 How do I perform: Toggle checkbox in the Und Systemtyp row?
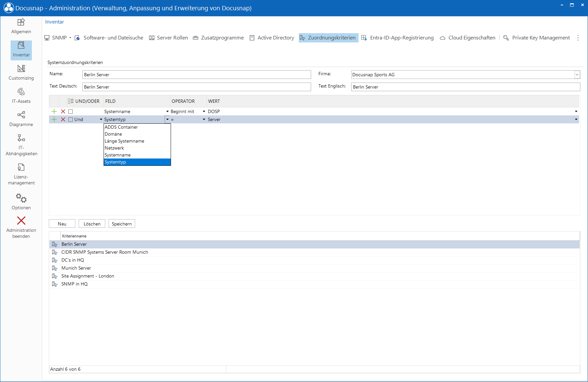pos(70,120)
